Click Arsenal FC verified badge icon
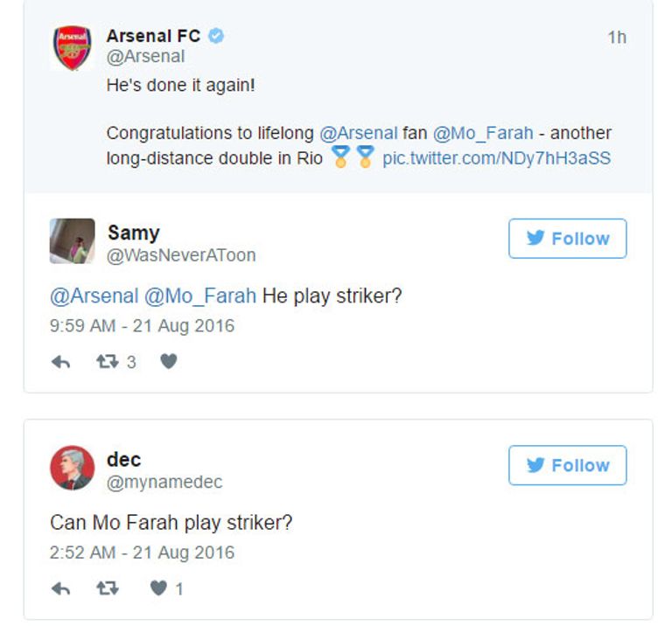This screenshot has width=672, height=626. coord(216,36)
